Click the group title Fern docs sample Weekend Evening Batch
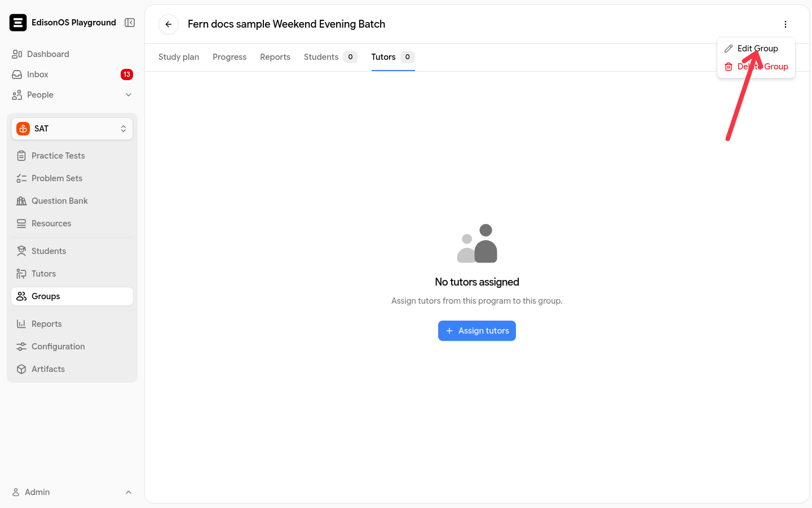The image size is (812, 508). (x=286, y=24)
